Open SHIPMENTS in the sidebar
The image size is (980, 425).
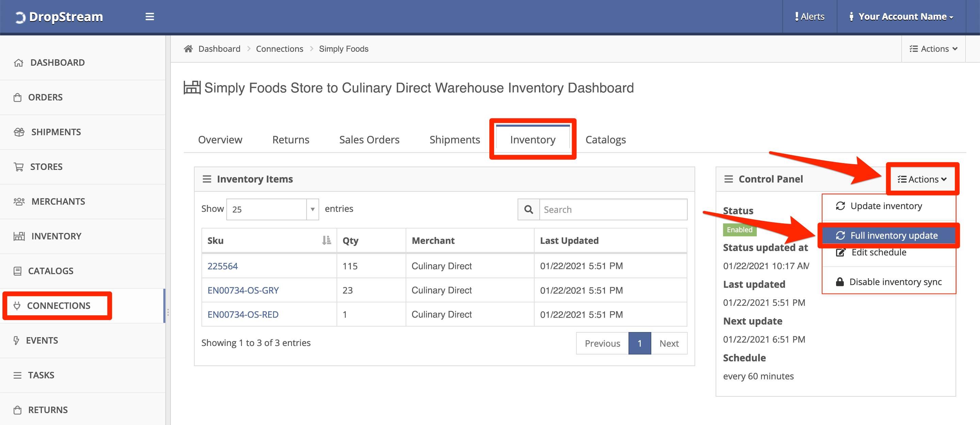(56, 132)
